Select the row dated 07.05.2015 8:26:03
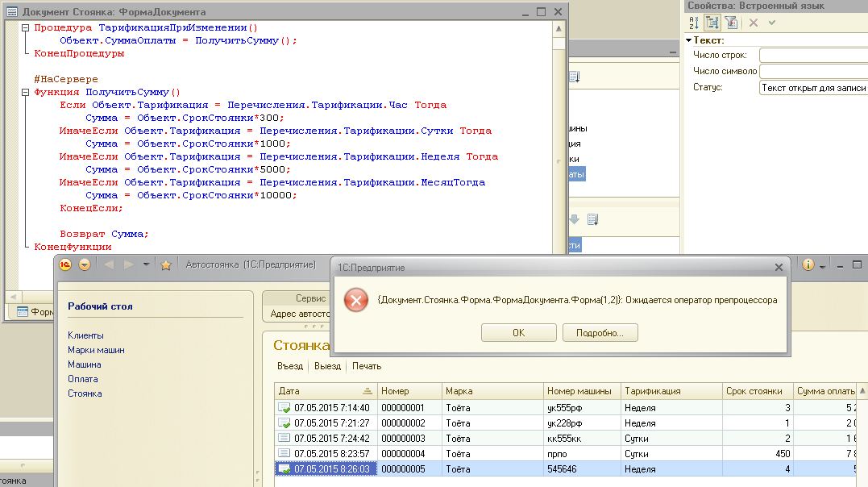The image size is (868, 487). point(565,469)
